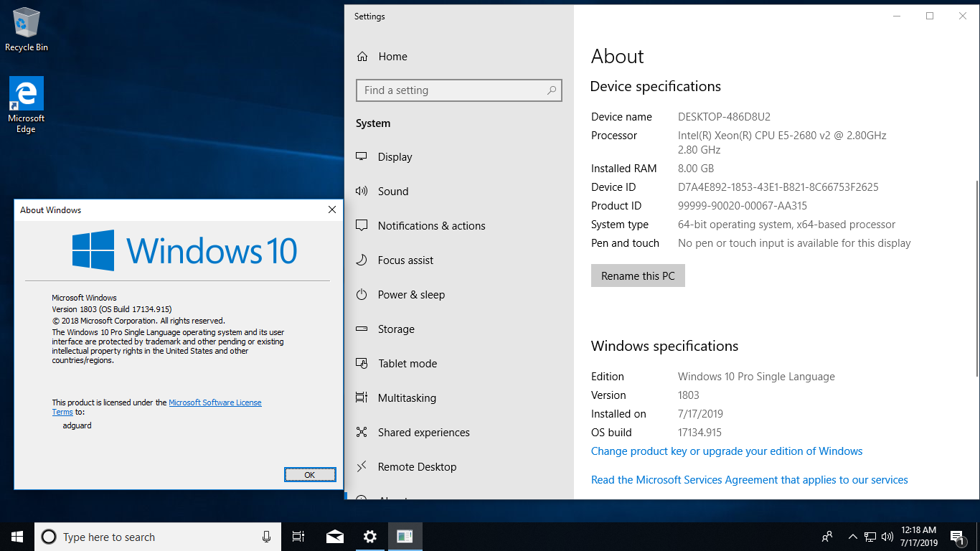The width and height of the screenshot is (980, 551).
Task: Minimize the Settings window
Action: click(897, 16)
